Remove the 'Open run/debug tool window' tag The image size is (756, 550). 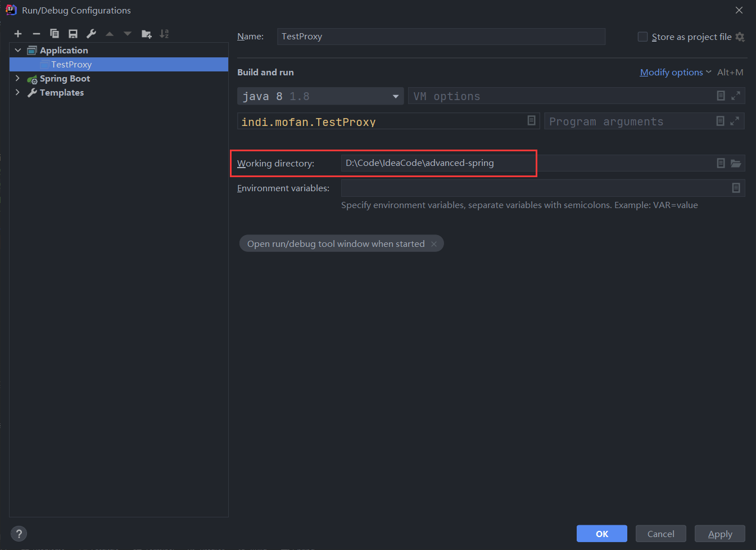[x=434, y=244]
